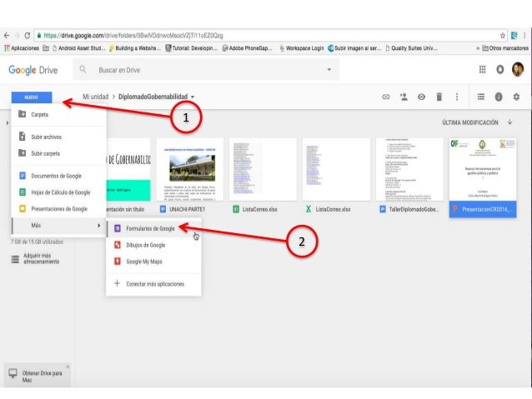The image size is (532, 399).
Task: Open the account profile avatar
Action: point(518,69)
